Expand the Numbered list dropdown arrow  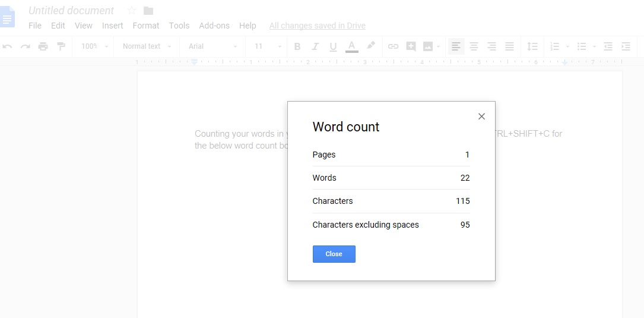567,46
